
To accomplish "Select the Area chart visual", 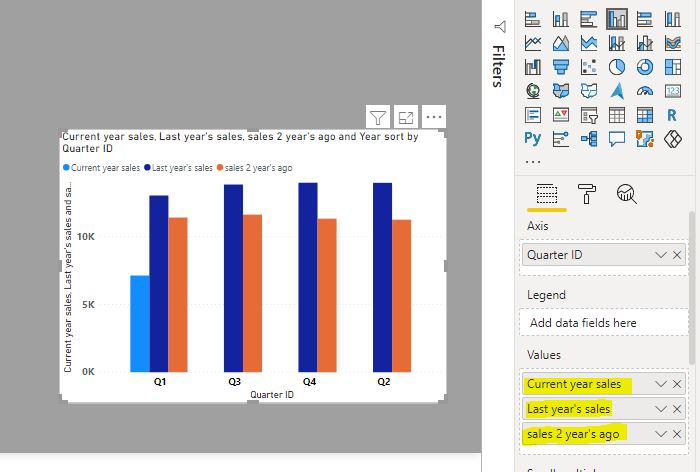I will tap(561, 43).
